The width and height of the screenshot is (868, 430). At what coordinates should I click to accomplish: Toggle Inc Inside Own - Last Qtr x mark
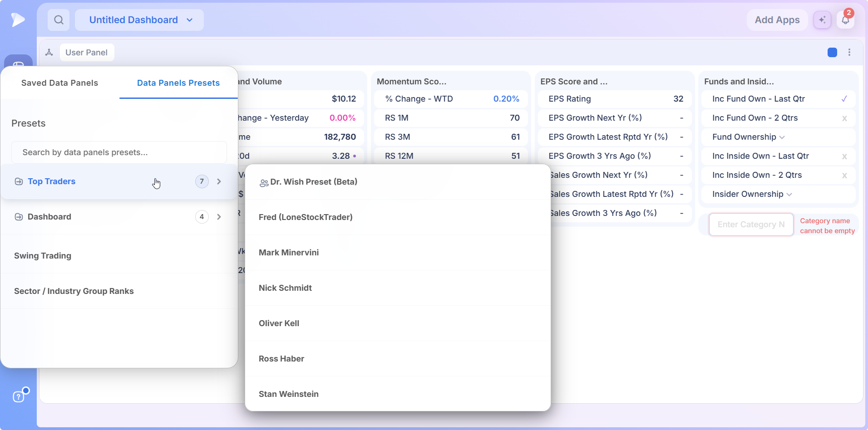[844, 156]
